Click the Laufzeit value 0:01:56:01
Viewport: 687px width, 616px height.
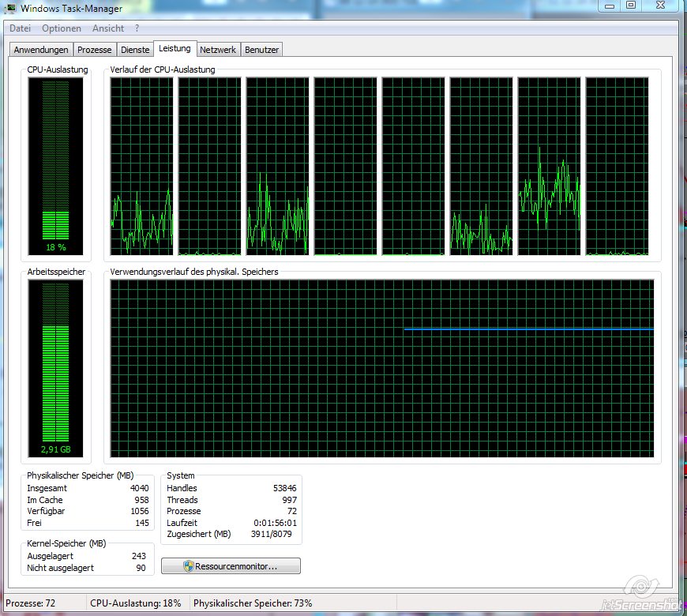pyautogui.click(x=275, y=523)
